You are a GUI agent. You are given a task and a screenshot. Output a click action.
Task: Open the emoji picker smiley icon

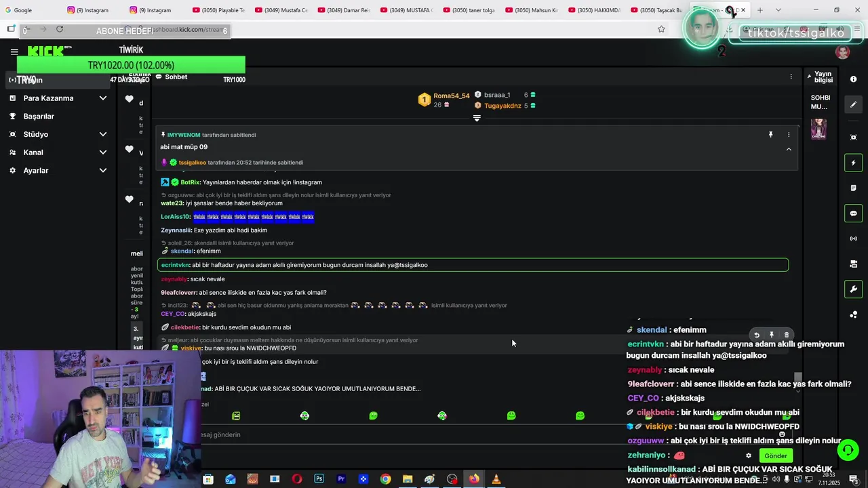tap(782, 434)
